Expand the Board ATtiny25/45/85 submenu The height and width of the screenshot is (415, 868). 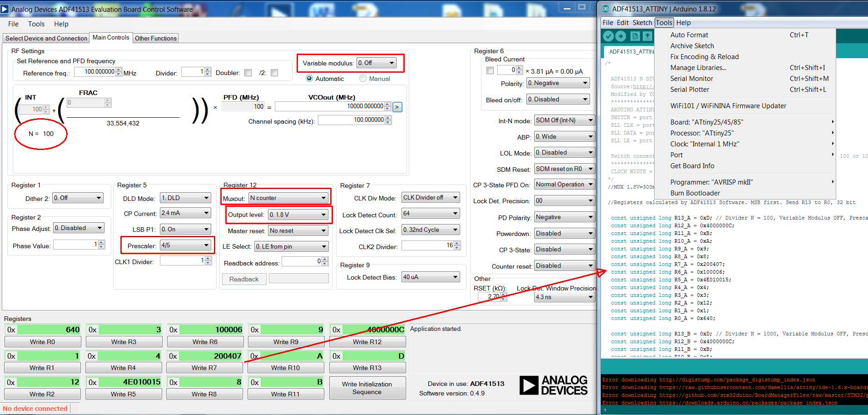[745, 122]
